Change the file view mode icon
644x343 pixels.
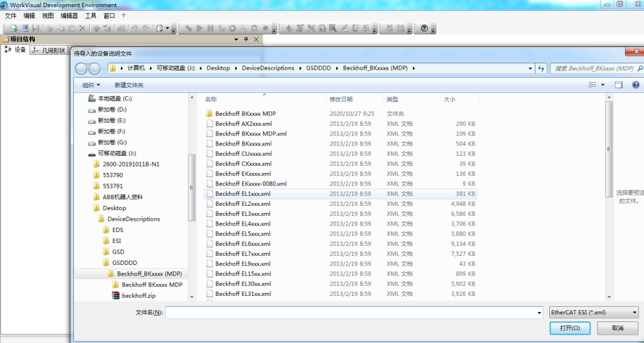pyautogui.click(x=592, y=85)
